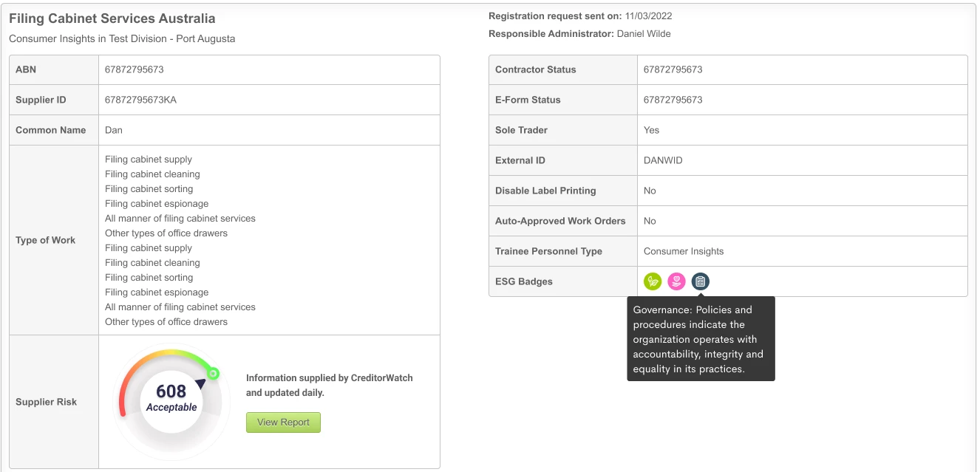Select the Filing Cabinet Services Australia heading
Viewport: 980px width, 472px height.
[x=112, y=18]
